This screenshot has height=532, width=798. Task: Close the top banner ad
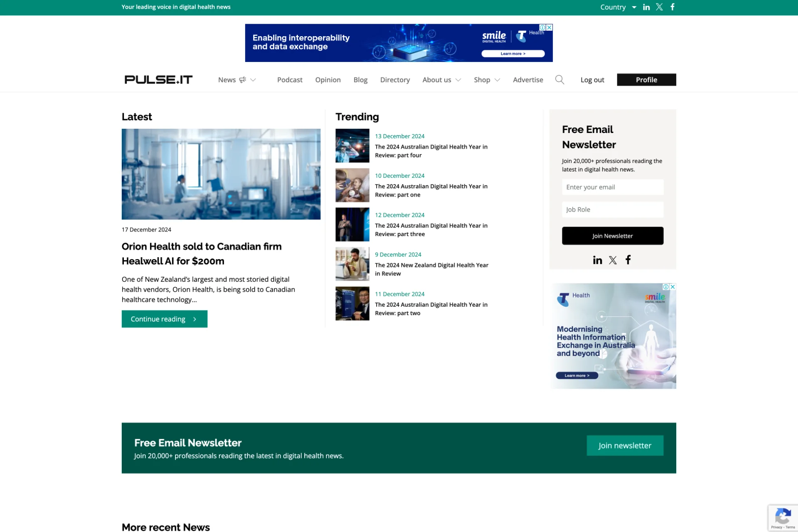[549, 27]
